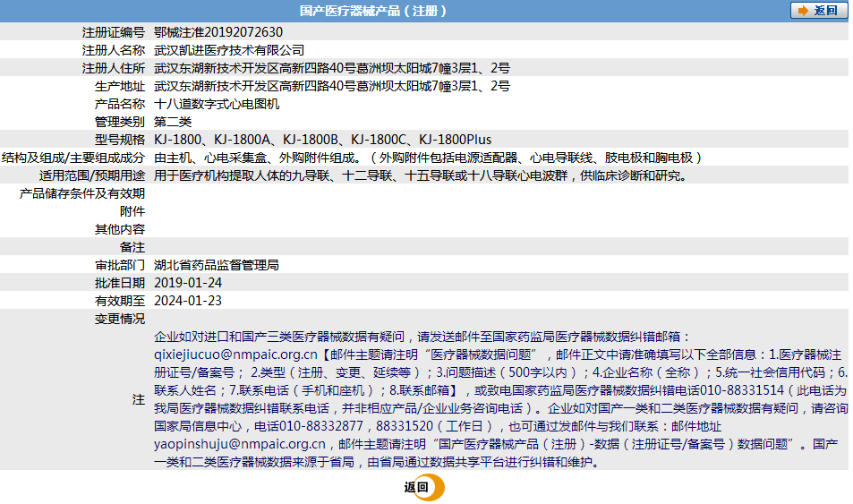The width and height of the screenshot is (853, 504).
Task: Click registration number 鄂械注准20192072630
Action: (218, 32)
